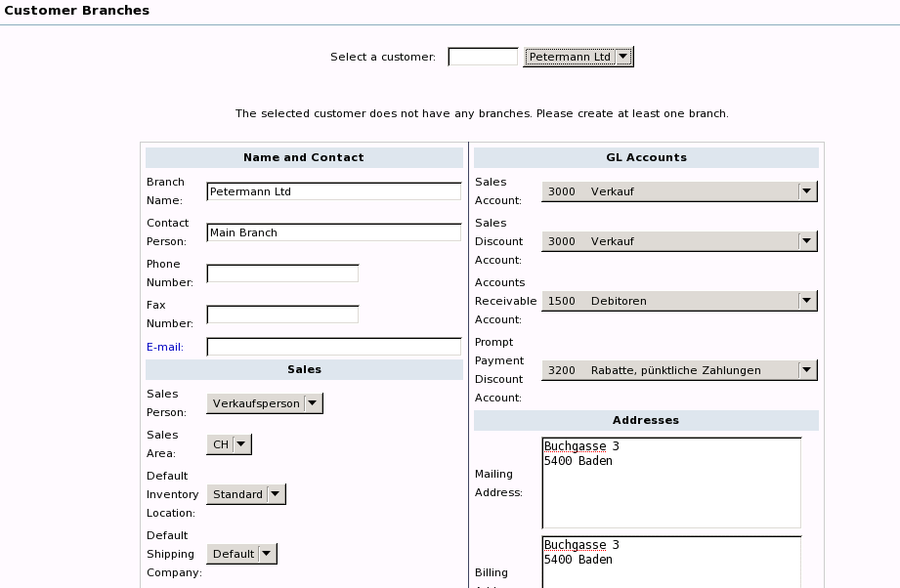Open the Petermann Ltd customer dropdown
Viewport: 900px width, 588px height.
[x=578, y=57]
